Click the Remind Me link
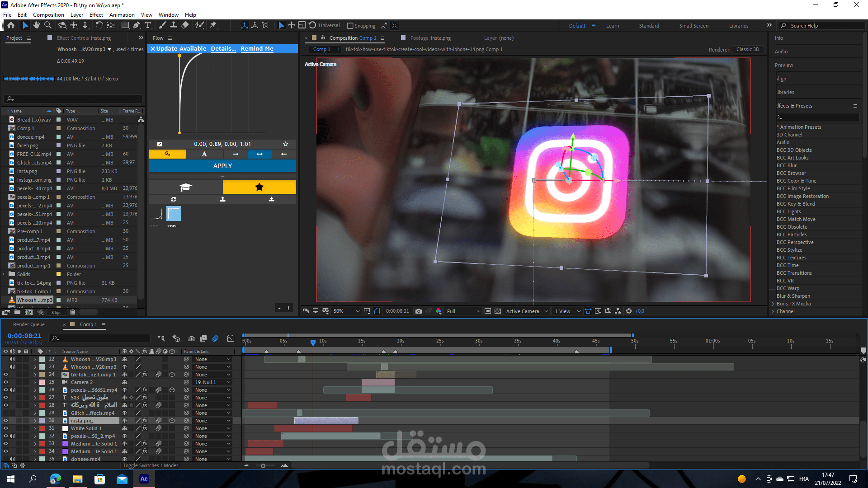 pyautogui.click(x=257, y=48)
